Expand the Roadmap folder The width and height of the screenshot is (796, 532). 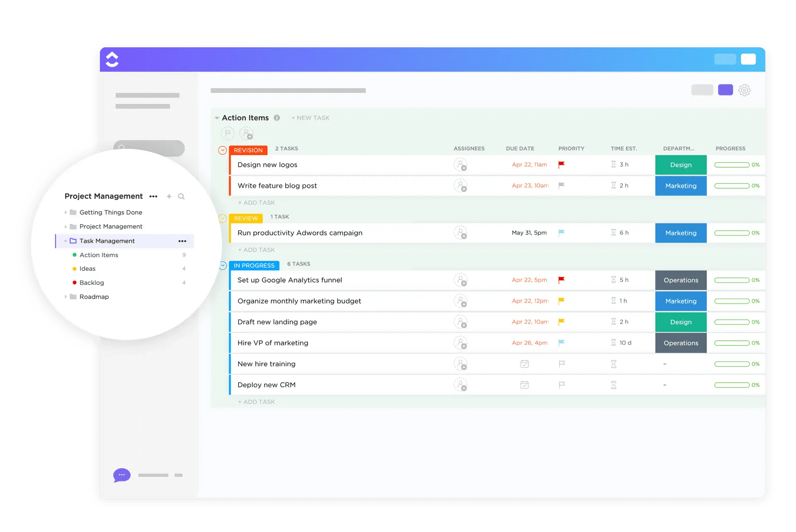pos(64,296)
